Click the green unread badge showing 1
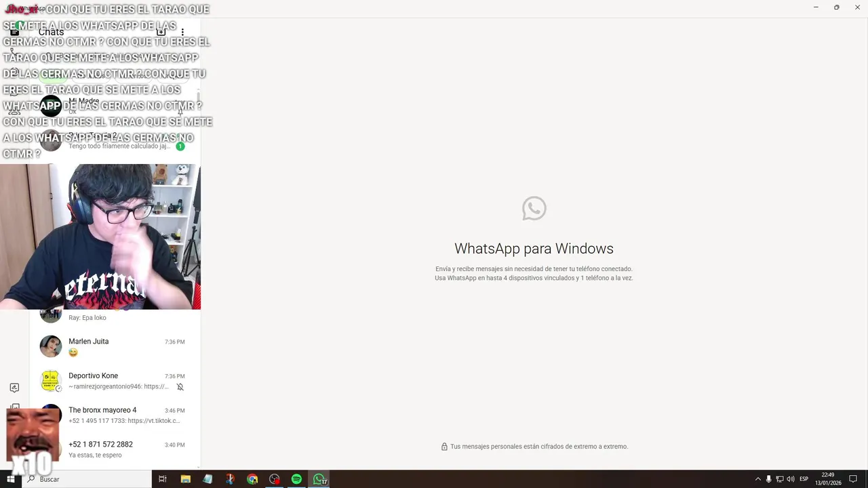This screenshot has width=868, height=488. (x=180, y=146)
